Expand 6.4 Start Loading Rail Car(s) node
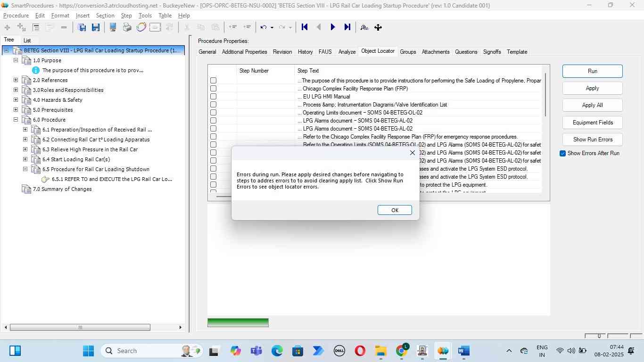 point(25,159)
